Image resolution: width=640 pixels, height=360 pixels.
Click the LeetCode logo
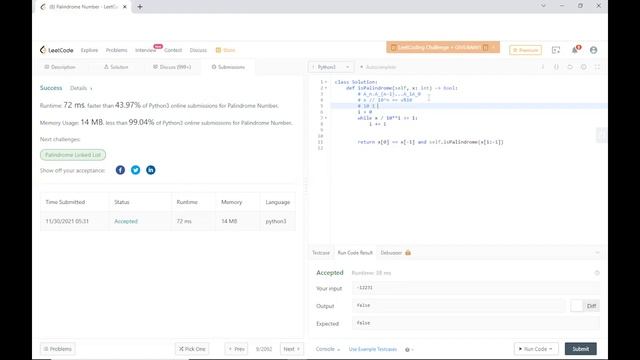pyautogui.click(x=57, y=50)
